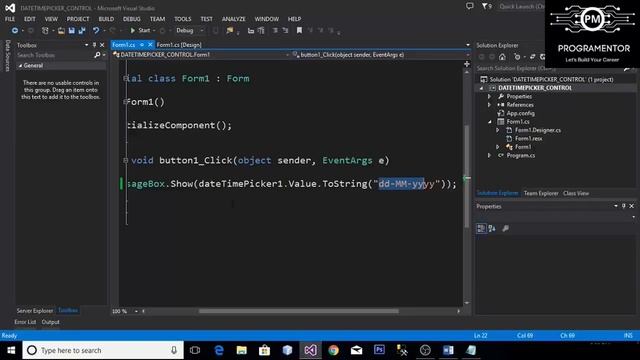
Task: Click the Photoshop taskbar icon
Action: (x=379, y=350)
